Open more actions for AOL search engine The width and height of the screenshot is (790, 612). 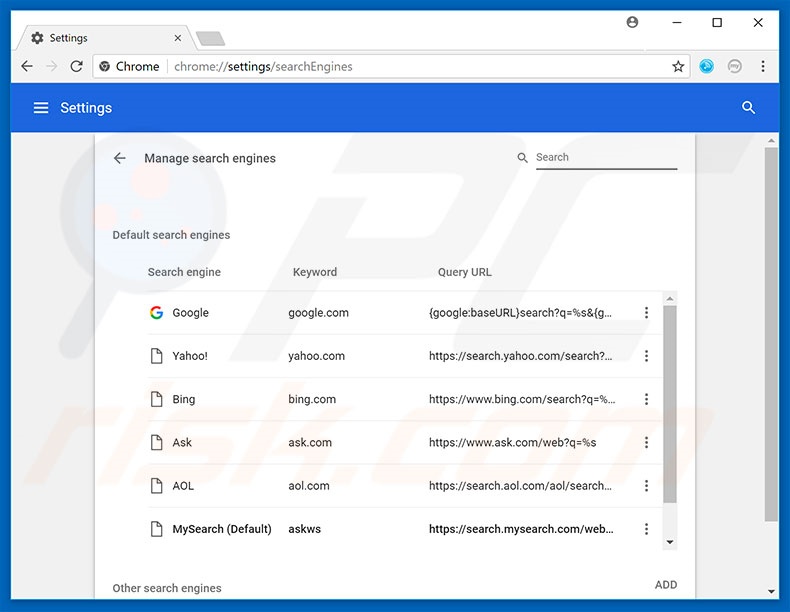click(x=646, y=486)
